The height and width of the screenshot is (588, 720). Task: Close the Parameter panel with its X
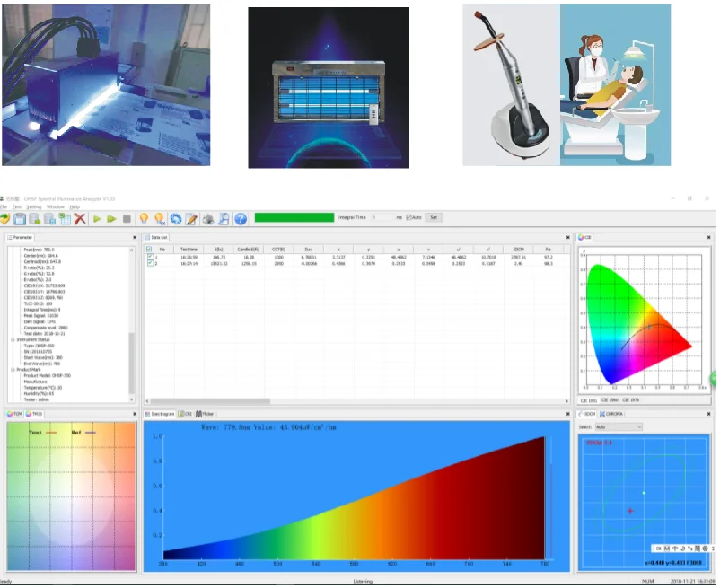(135, 237)
